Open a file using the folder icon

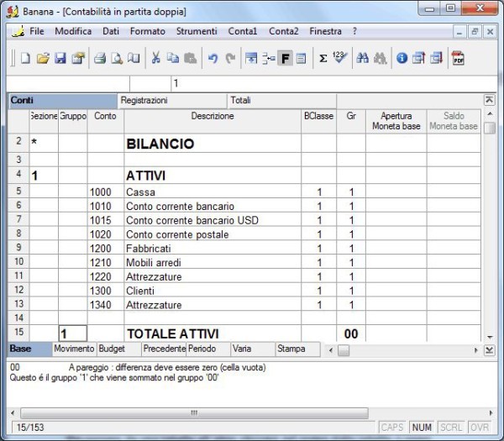pos(43,59)
